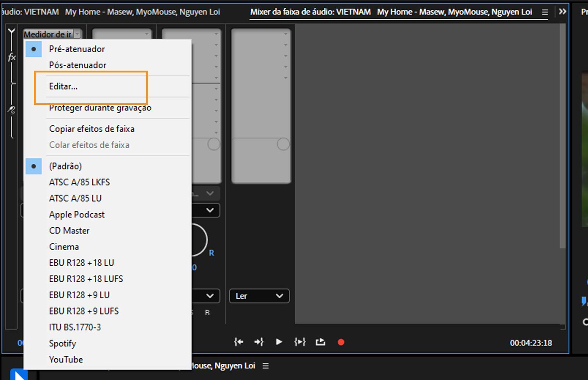Open the fifth effect slot arrow in the rightmost track

coord(286,78)
